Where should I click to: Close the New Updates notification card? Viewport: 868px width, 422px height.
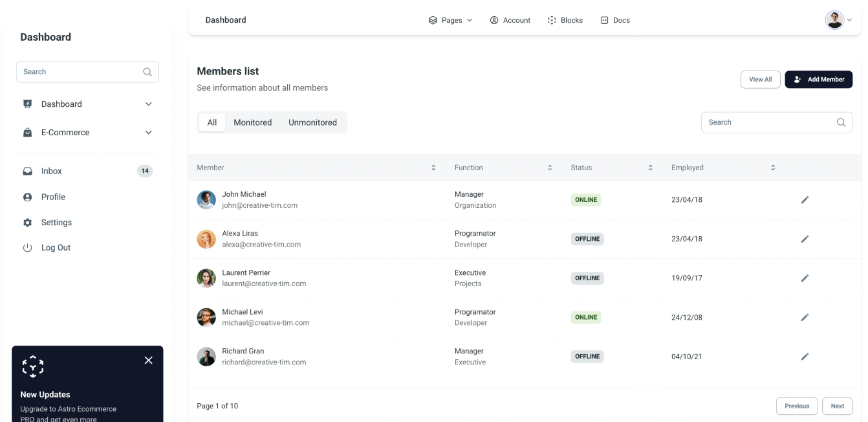tap(149, 361)
